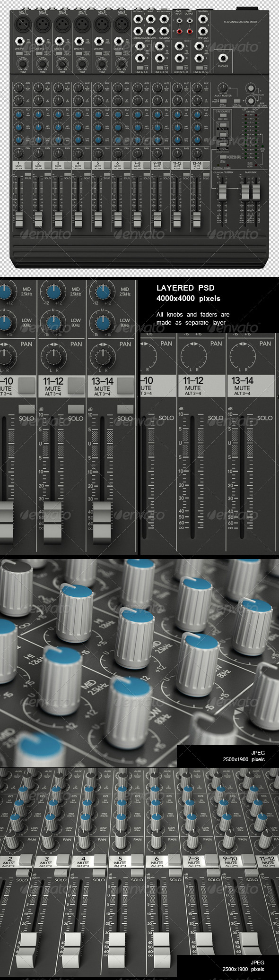Screen dimensions: 279x980
Task: Click the red TAPE INPUT RCA jack
Action: 179,32
